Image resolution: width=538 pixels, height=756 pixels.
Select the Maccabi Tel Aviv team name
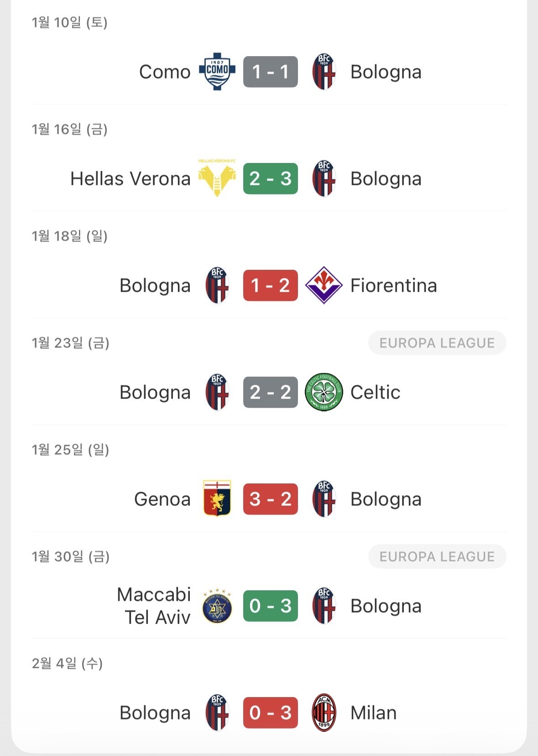[154, 606]
